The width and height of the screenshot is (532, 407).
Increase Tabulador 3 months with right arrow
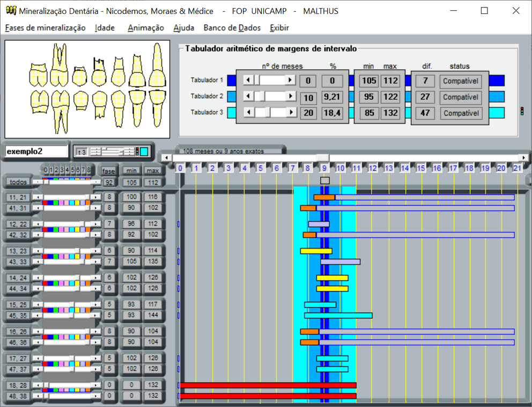(x=291, y=112)
